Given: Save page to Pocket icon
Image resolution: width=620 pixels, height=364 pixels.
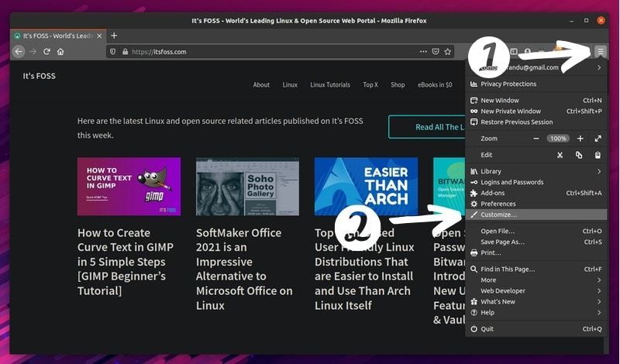Looking at the screenshot, I should (436, 51).
